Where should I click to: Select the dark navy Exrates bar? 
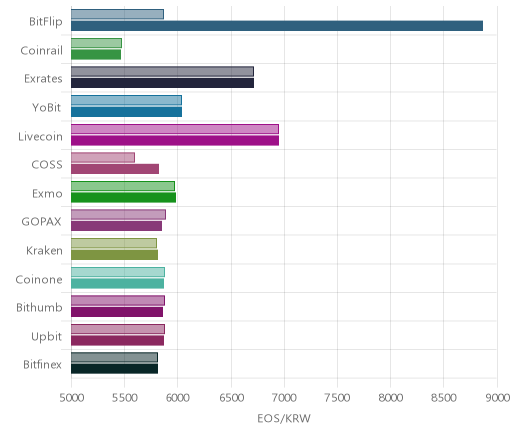coord(162,83)
